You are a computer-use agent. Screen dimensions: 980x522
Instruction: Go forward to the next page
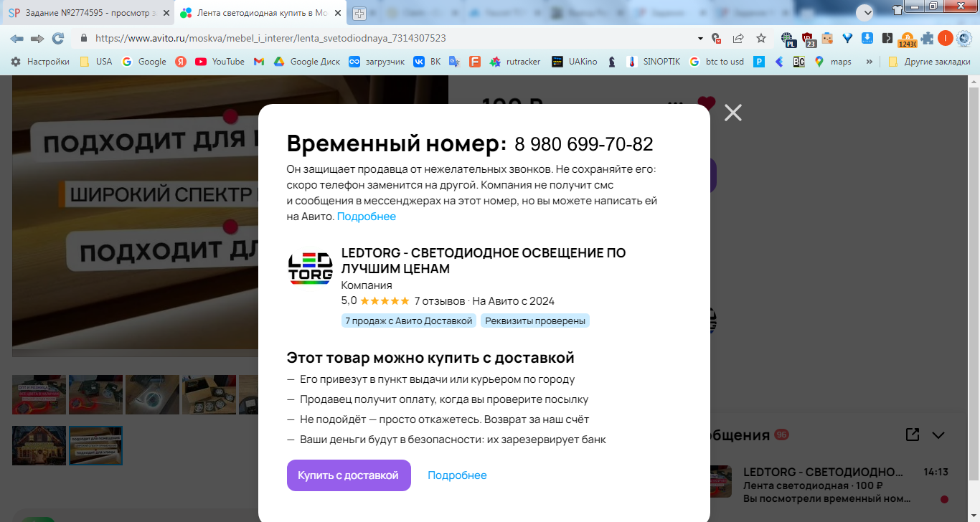pyautogui.click(x=37, y=38)
